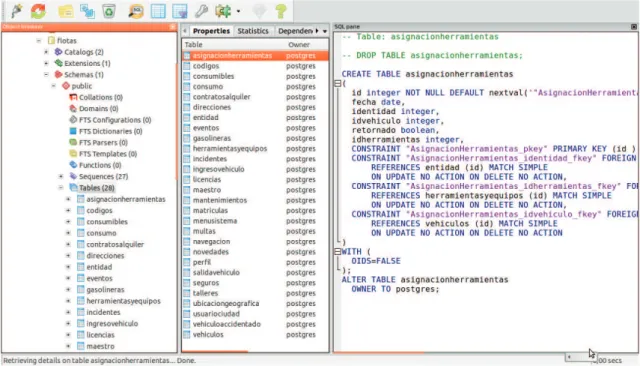Close the Object browser panel

(x=173, y=27)
